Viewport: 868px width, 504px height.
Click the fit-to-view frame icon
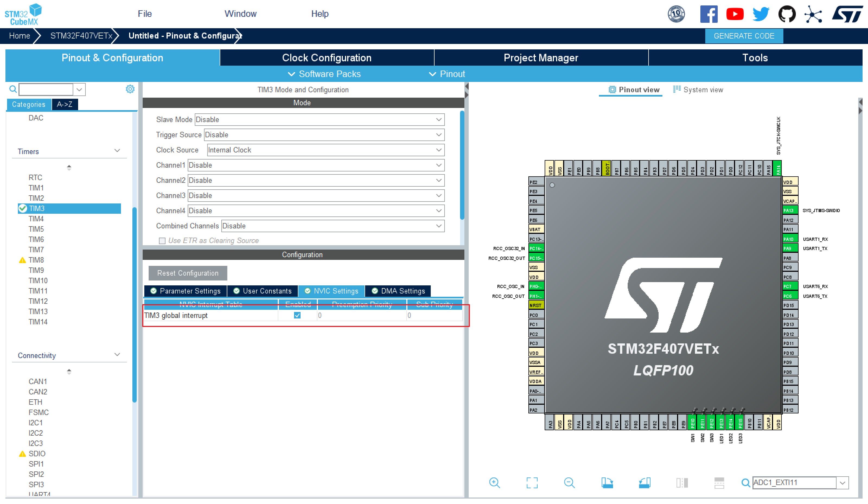coord(532,483)
